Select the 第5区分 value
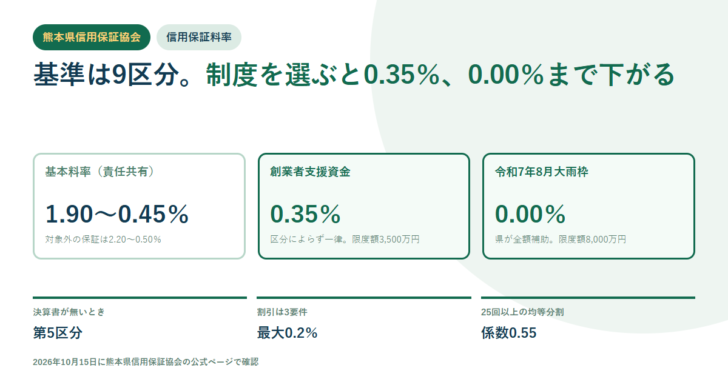Screen dimensions: 728x382 pyautogui.click(x=58, y=333)
